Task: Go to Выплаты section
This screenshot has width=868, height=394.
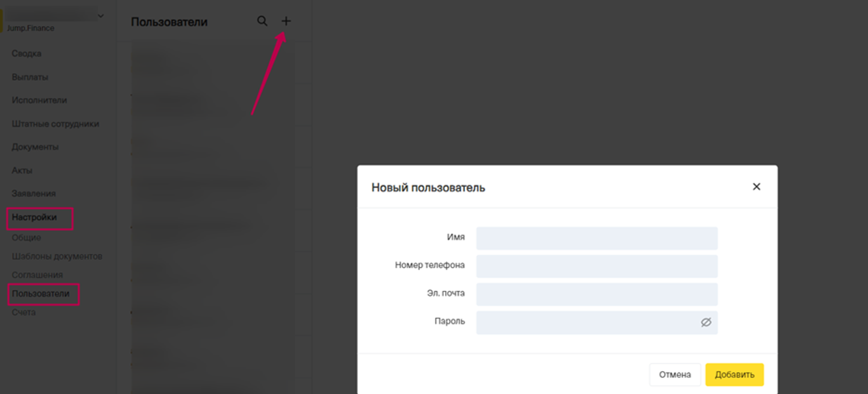Action: coord(30,77)
